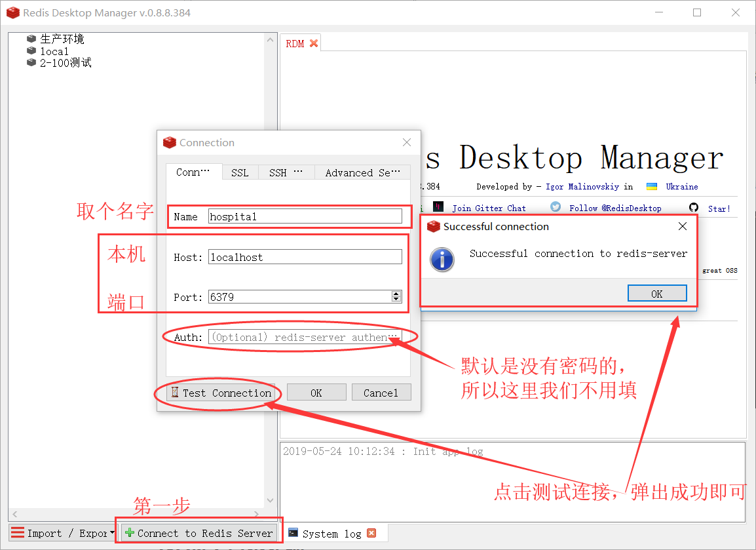
Task: Click the red Import / Export menu icon
Action: (x=17, y=533)
